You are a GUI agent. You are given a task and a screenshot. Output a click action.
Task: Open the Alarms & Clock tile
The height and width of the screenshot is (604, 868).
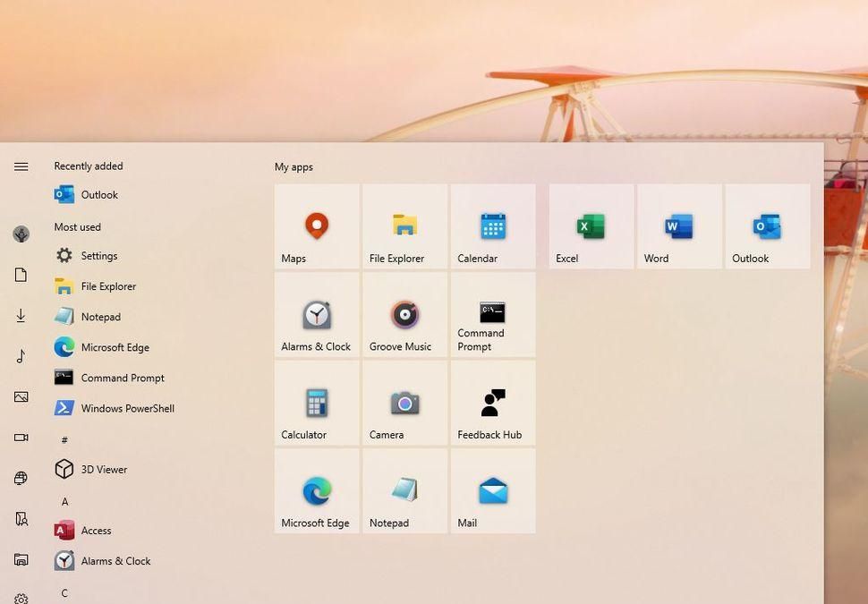point(316,314)
